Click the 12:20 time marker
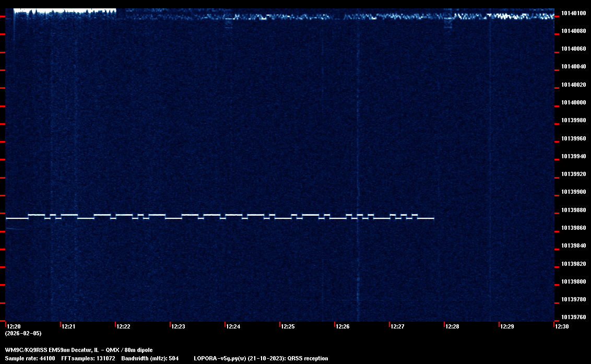 coord(14,326)
